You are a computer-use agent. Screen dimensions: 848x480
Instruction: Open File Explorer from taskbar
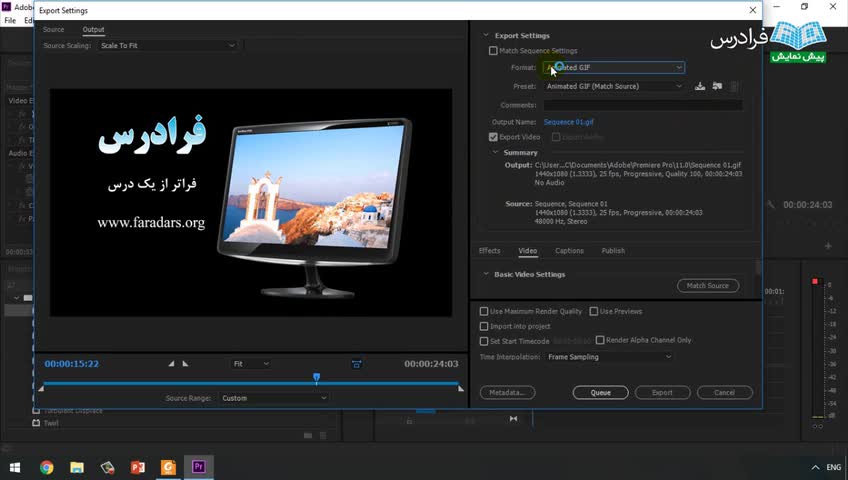(77, 467)
